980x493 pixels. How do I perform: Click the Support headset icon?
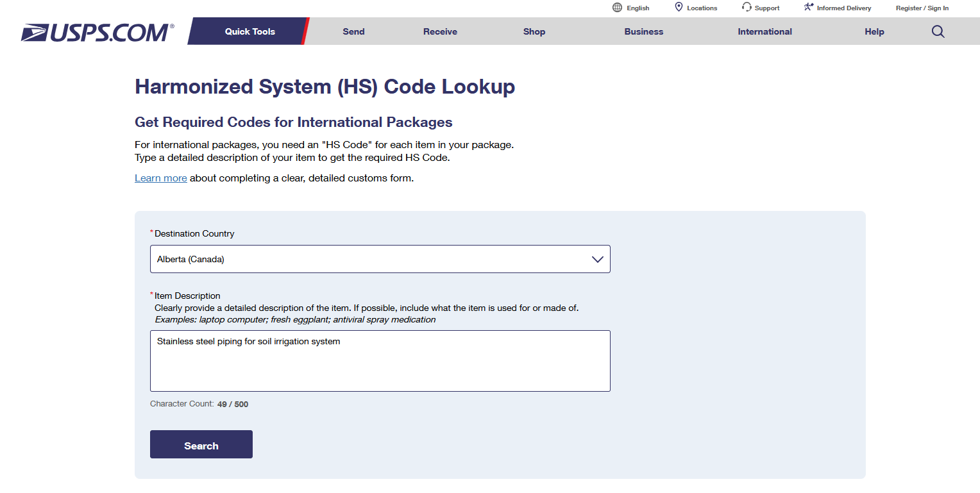747,8
